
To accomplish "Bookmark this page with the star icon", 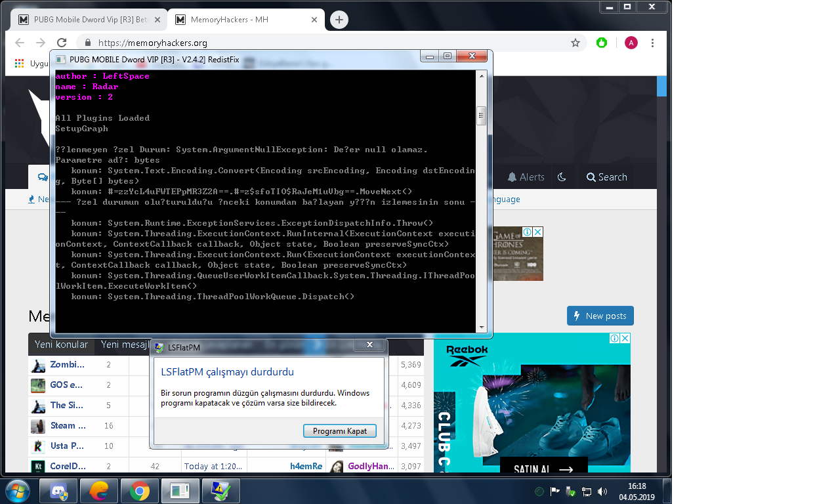I will click(x=575, y=43).
